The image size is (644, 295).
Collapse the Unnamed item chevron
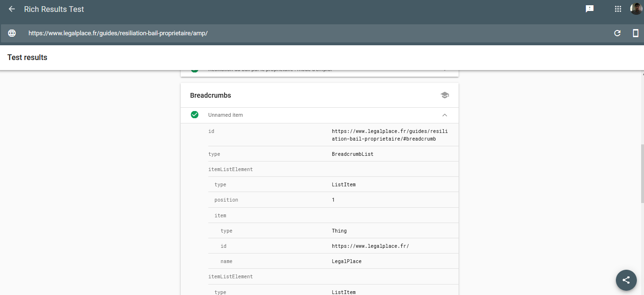click(x=445, y=115)
